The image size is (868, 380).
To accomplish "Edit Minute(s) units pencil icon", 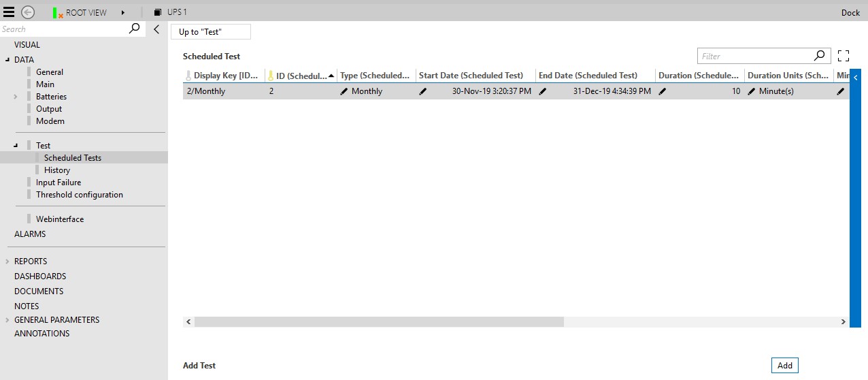I will [752, 91].
